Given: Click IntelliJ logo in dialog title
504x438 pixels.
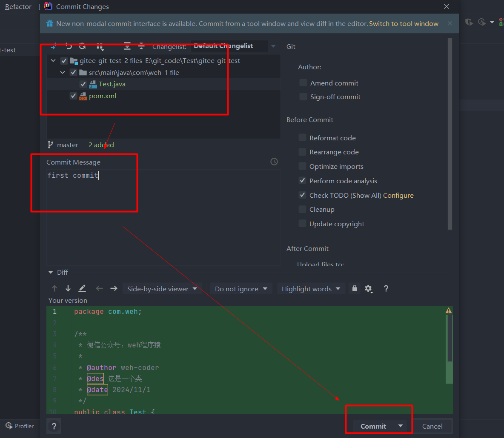Looking at the screenshot, I should 48,6.
